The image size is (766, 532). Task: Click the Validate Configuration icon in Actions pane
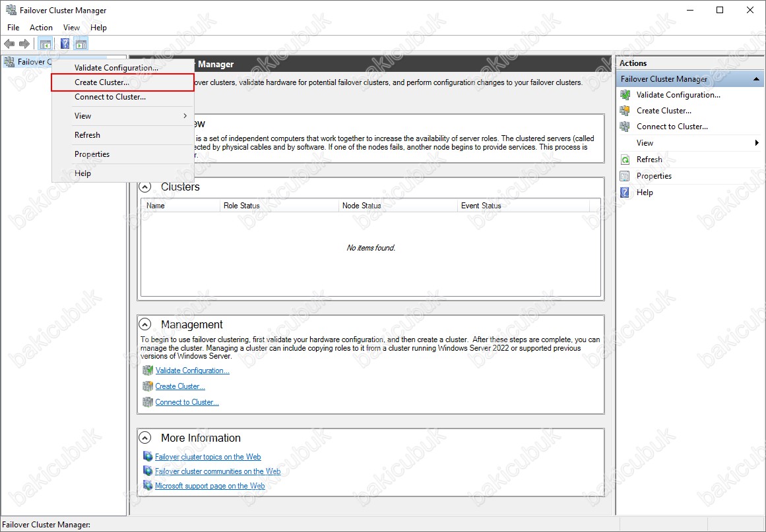625,95
